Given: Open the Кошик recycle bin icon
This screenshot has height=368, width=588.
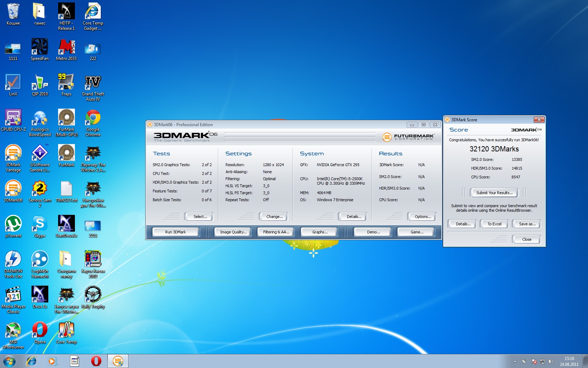Looking at the screenshot, I should click(13, 14).
